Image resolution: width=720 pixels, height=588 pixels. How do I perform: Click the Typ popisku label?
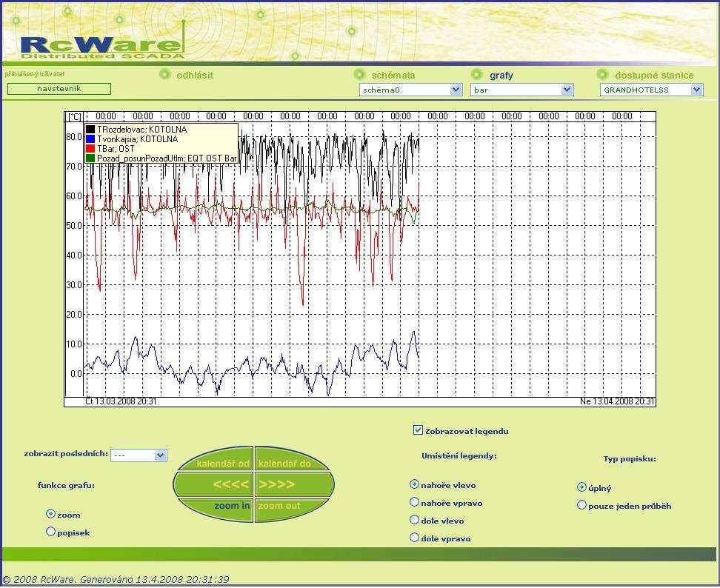[x=630, y=459]
